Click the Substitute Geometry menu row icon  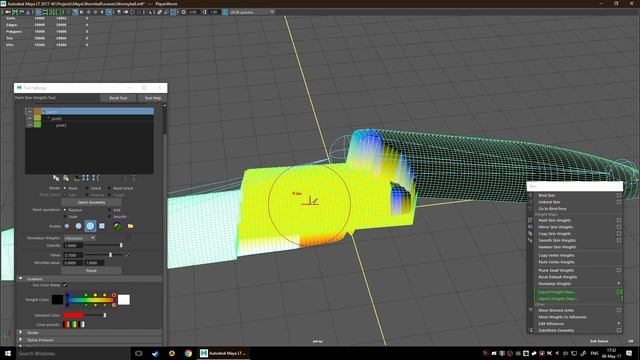[531, 330]
